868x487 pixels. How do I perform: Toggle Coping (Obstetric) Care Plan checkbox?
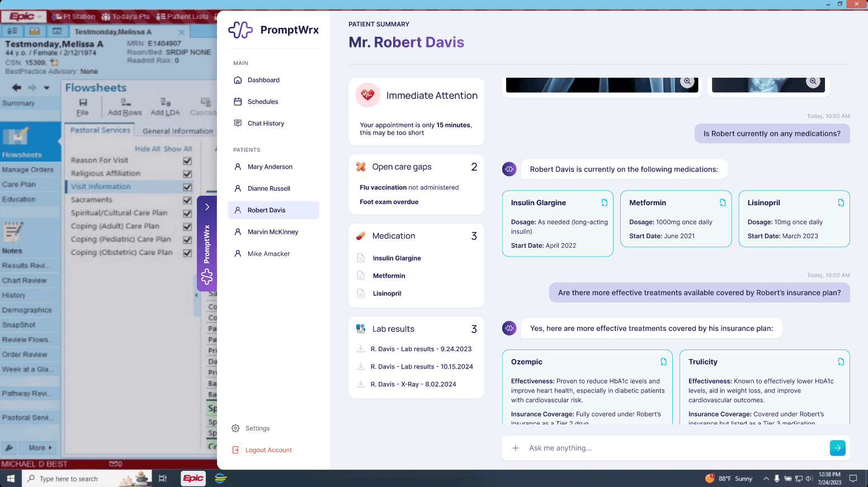[187, 253]
